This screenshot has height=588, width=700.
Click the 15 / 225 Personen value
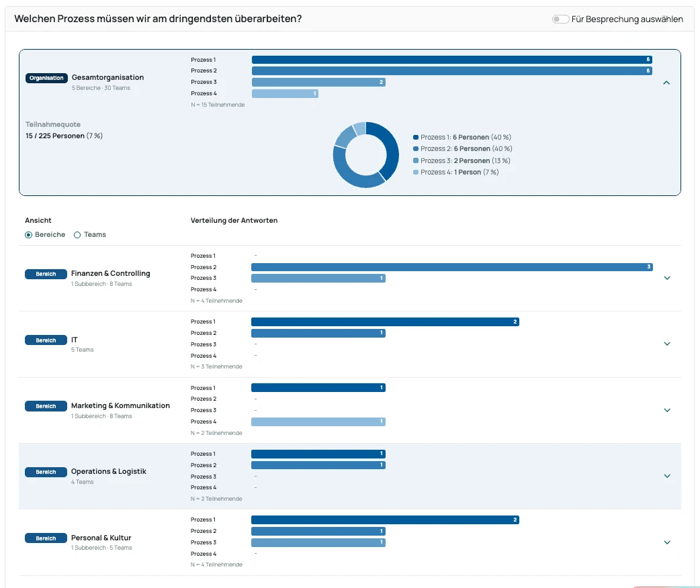[x=55, y=136]
